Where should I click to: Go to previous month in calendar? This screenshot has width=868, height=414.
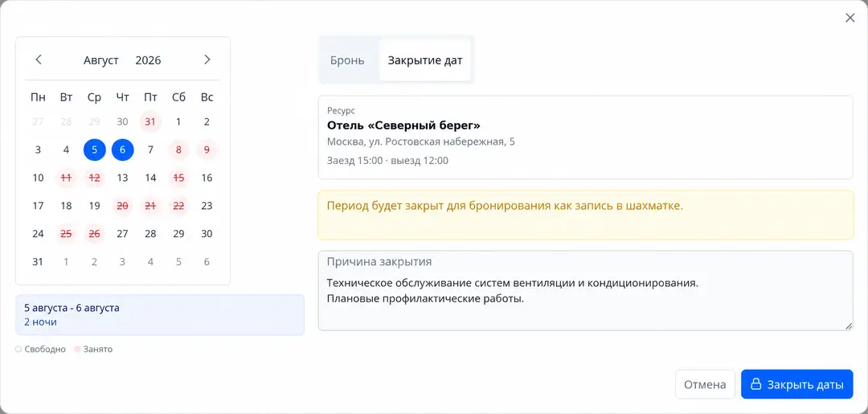click(x=39, y=59)
